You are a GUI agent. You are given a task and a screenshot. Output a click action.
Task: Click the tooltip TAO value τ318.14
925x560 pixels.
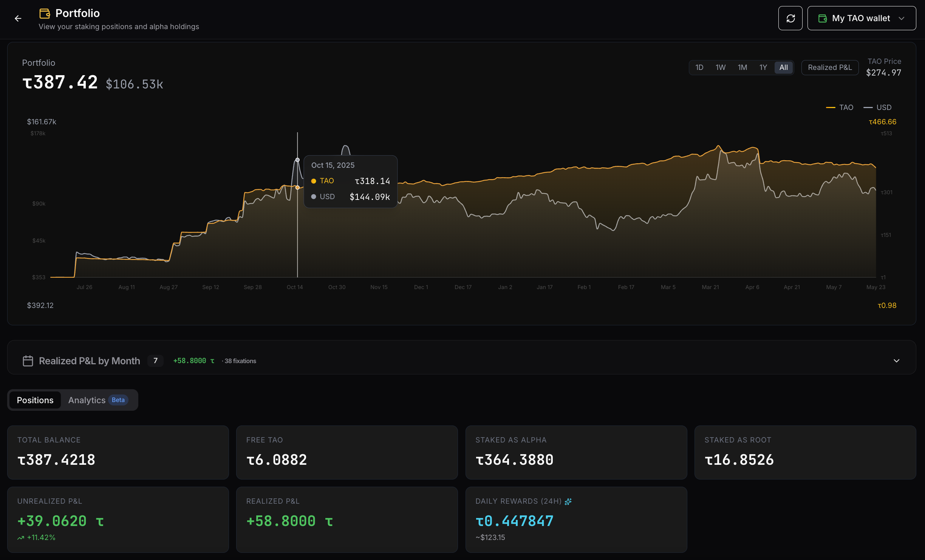pyautogui.click(x=372, y=181)
